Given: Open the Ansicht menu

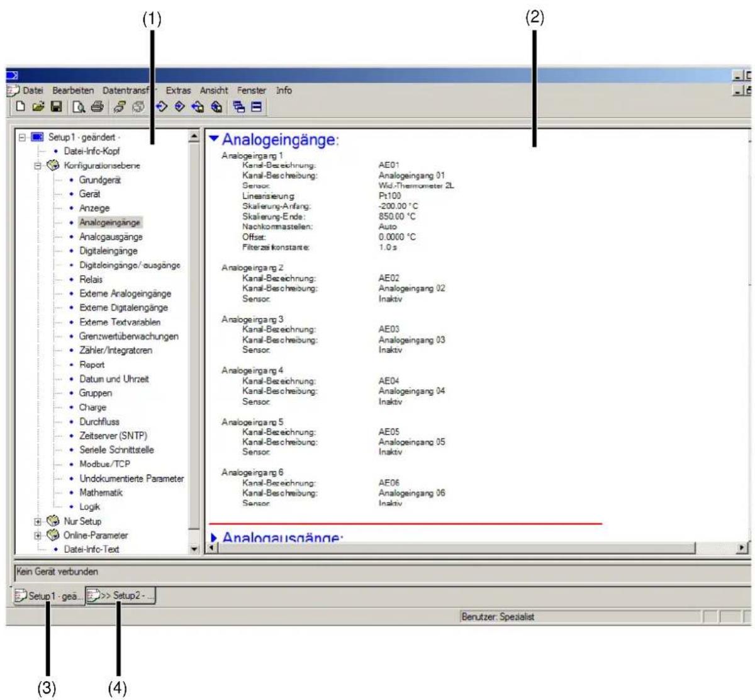Looking at the screenshot, I should point(214,91).
